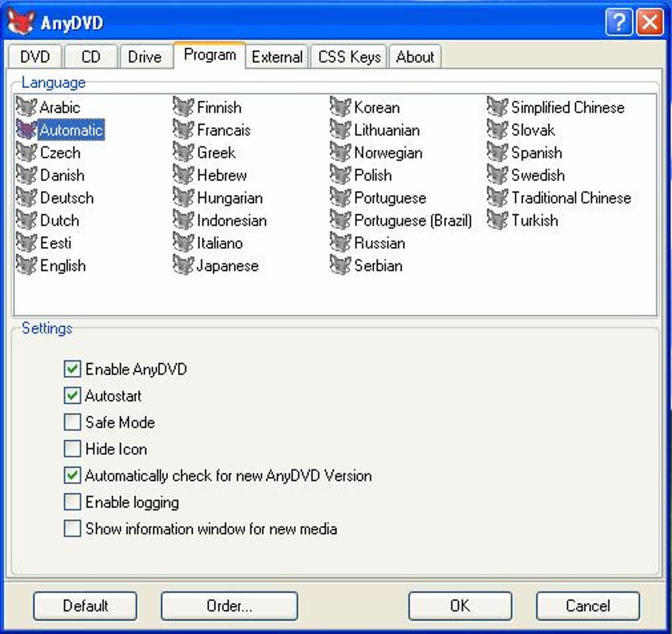
Task: Select Portuguese (Brazil) language
Action: [412, 220]
